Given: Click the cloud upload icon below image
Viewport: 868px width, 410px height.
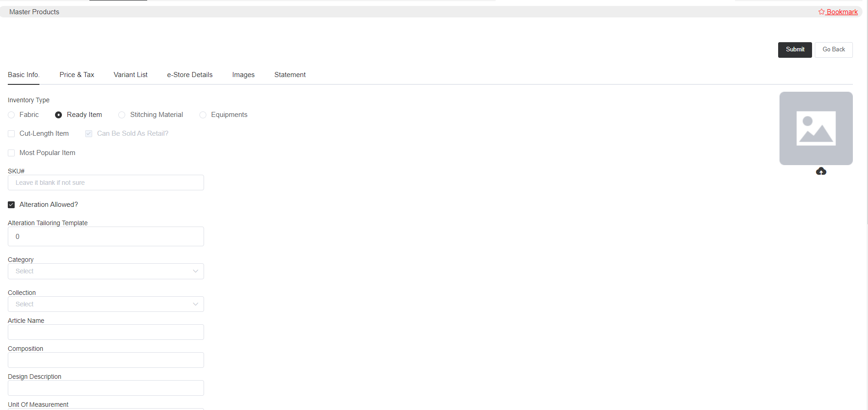Looking at the screenshot, I should pyautogui.click(x=821, y=172).
